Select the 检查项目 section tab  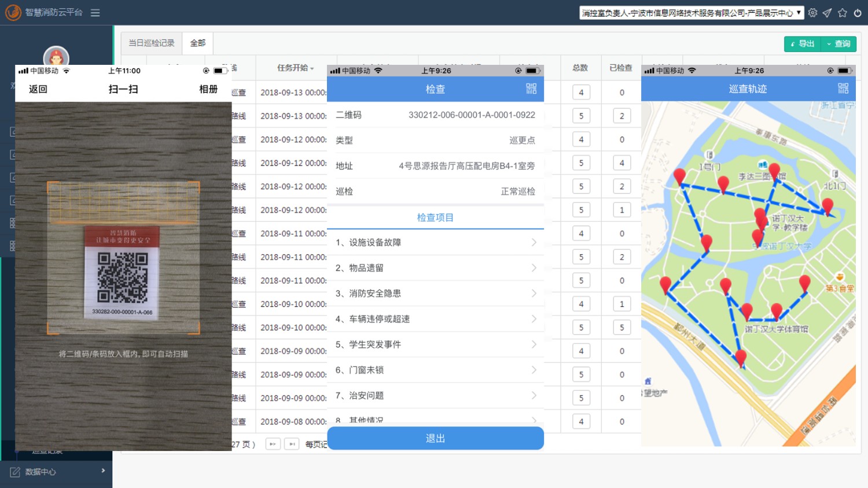point(435,218)
